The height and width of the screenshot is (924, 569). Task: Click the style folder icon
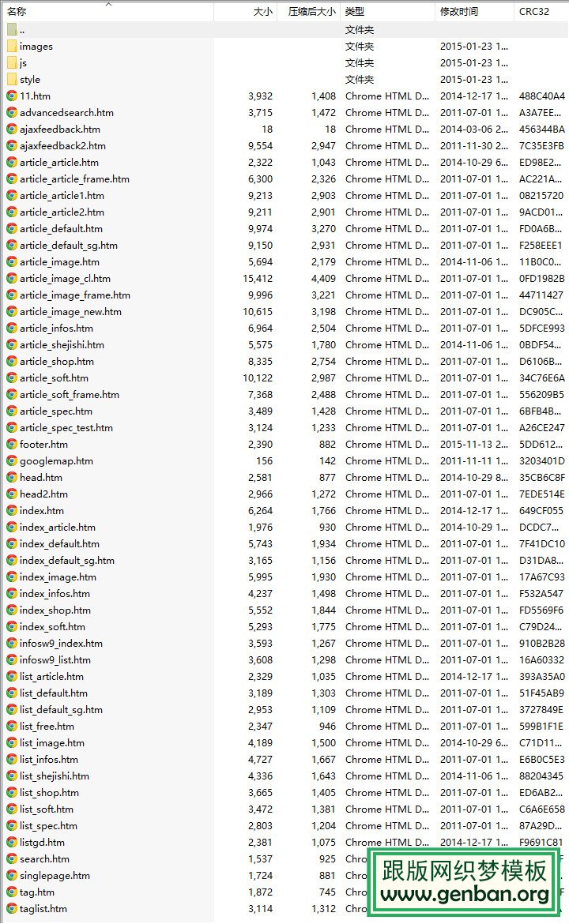pyautogui.click(x=12, y=79)
